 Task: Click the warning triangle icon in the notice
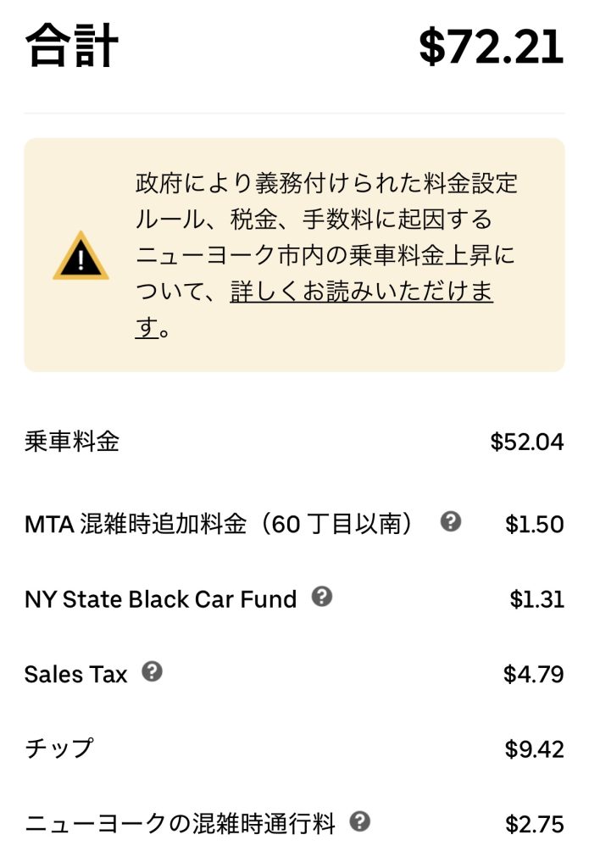coord(81,256)
